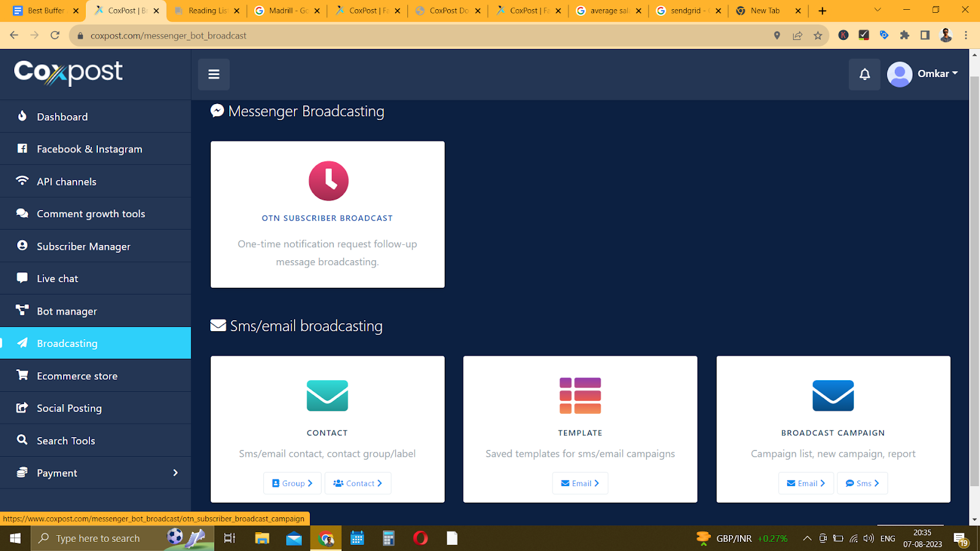
Task: Click the CoxPost logo
Action: (x=68, y=72)
